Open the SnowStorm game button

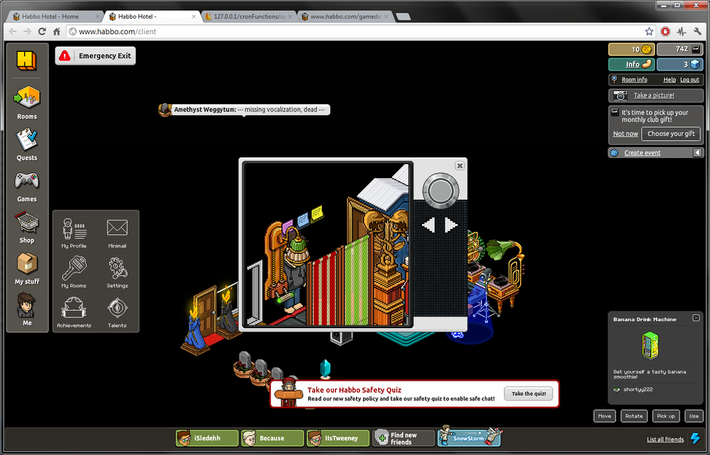(x=470, y=437)
